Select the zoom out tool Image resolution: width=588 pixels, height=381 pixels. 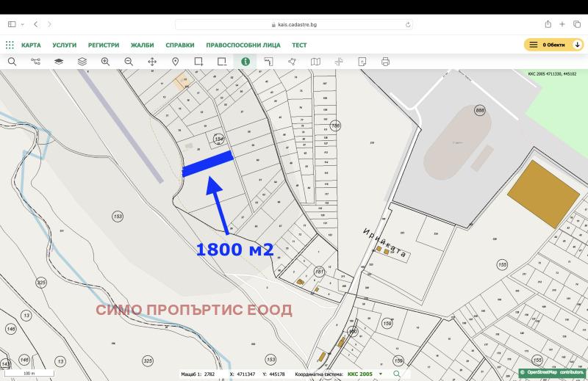(x=129, y=62)
